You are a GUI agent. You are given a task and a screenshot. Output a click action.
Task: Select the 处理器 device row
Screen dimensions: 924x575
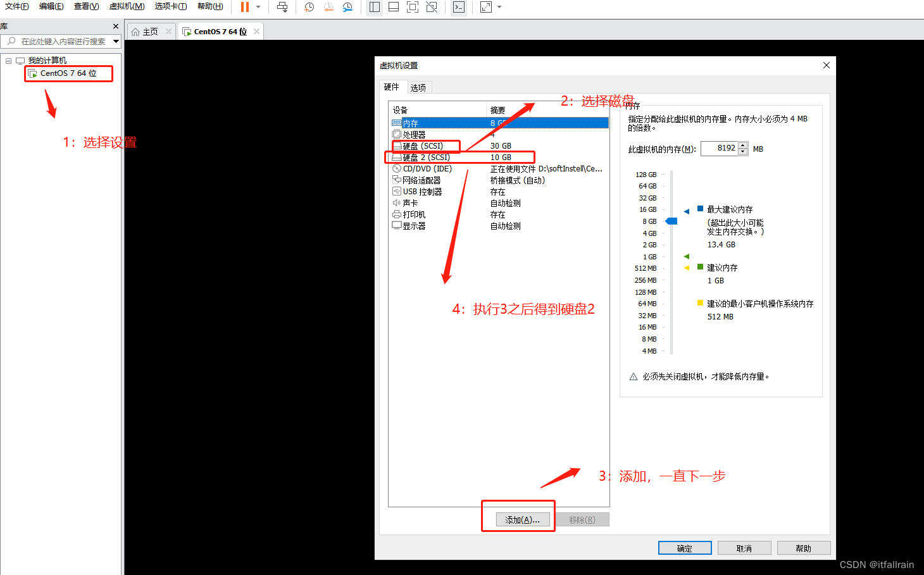tap(499, 134)
